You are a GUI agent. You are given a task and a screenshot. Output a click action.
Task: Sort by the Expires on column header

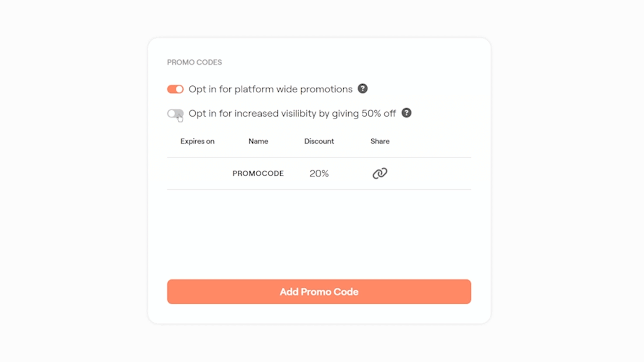[x=197, y=141]
